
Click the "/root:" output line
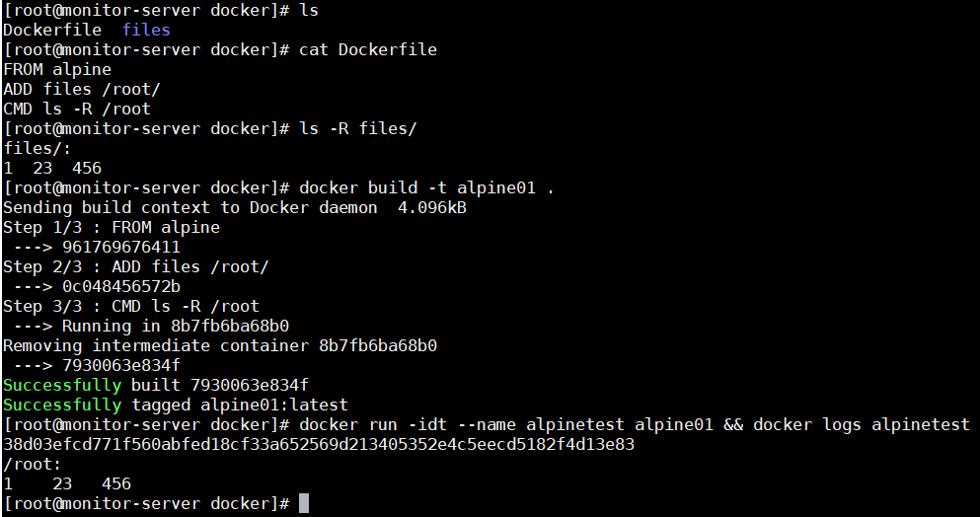coord(33,464)
